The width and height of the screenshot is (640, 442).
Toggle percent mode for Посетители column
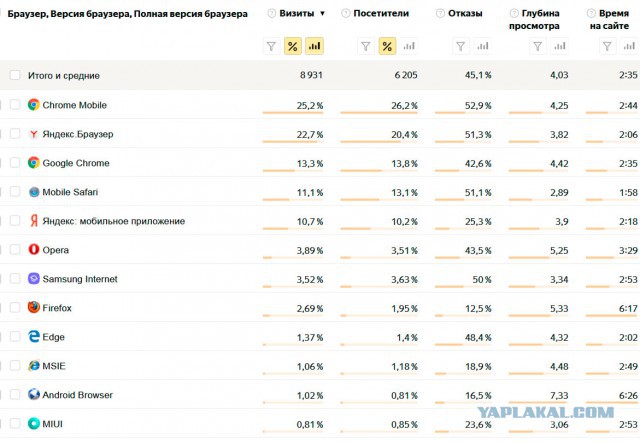(x=387, y=46)
